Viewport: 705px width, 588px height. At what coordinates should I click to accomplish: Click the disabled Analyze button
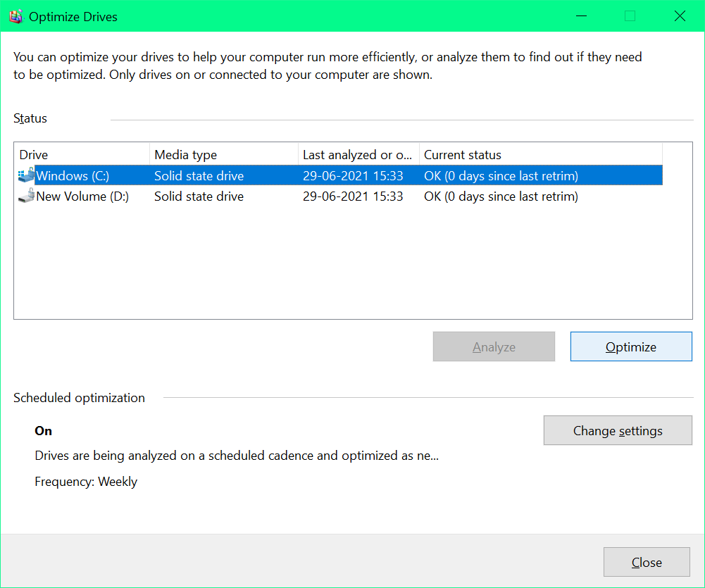coord(494,346)
